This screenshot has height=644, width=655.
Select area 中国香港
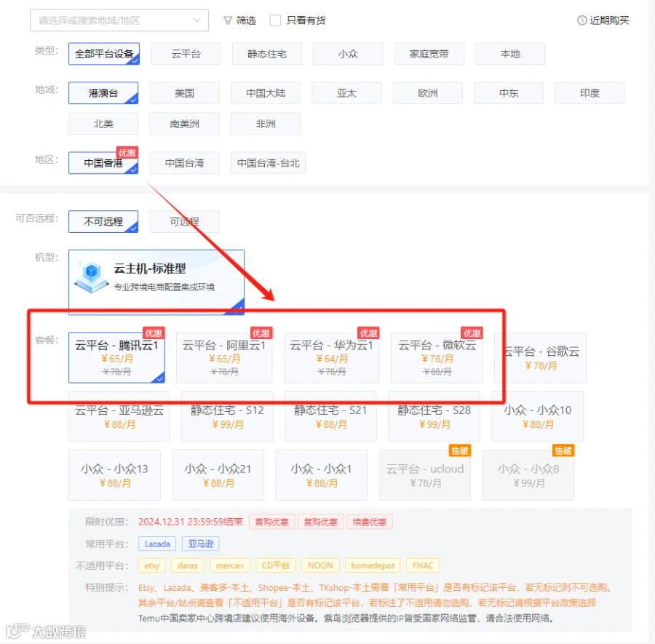click(x=103, y=163)
